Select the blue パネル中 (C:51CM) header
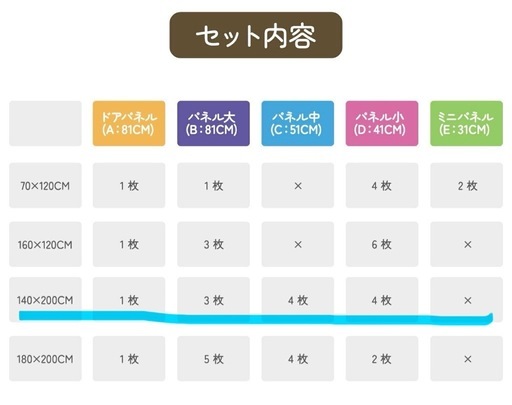The image size is (512, 405). (298, 123)
